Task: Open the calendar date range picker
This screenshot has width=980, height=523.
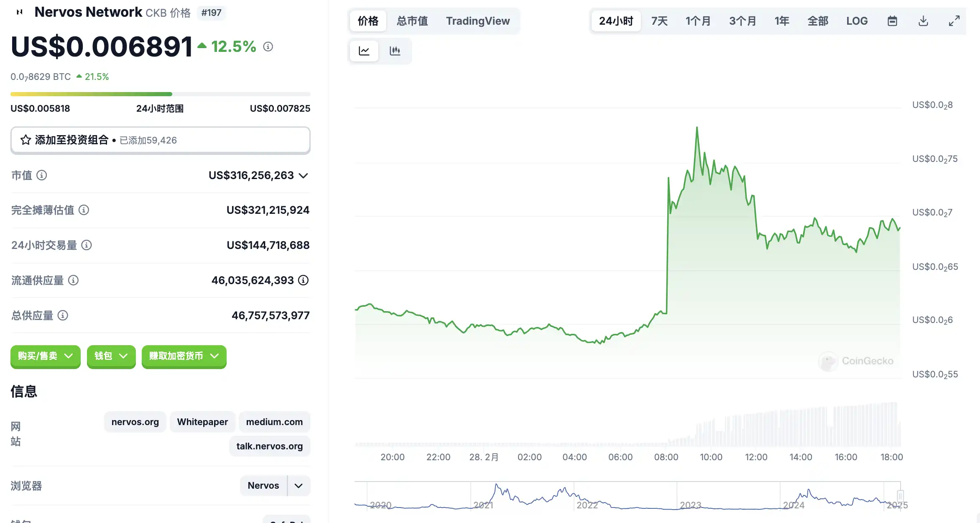Action: pos(892,21)
